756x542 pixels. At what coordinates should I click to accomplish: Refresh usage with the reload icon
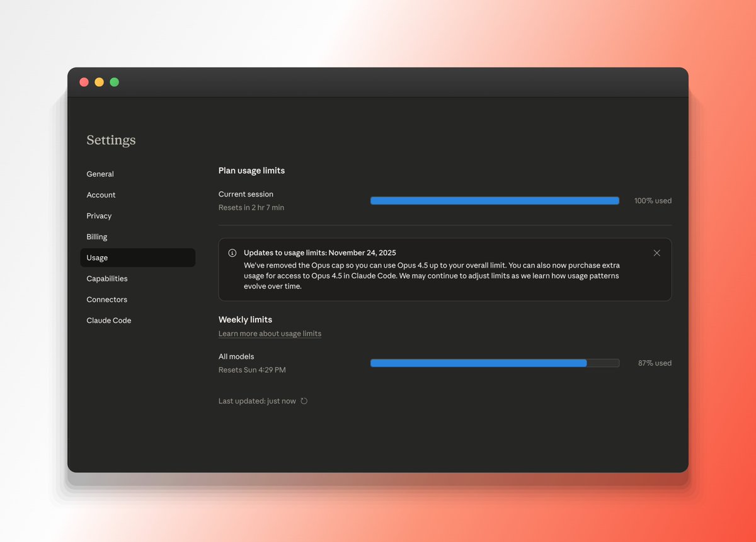click(x=304, y=401)
